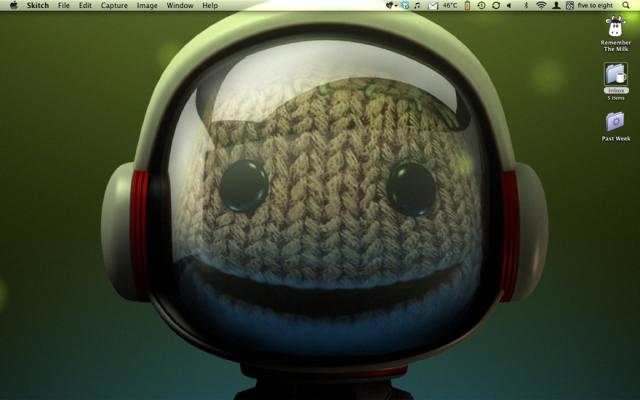Open the Wi-Fi status menu
Image resolution: width=640 pixels, height=400 pixels.
coord(541,5)
